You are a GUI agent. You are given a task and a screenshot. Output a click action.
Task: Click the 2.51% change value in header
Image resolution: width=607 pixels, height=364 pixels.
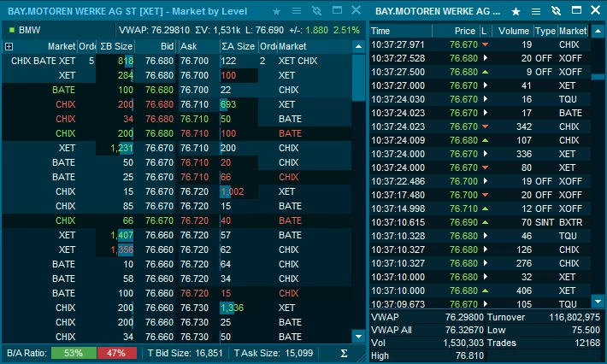point(346,30)
